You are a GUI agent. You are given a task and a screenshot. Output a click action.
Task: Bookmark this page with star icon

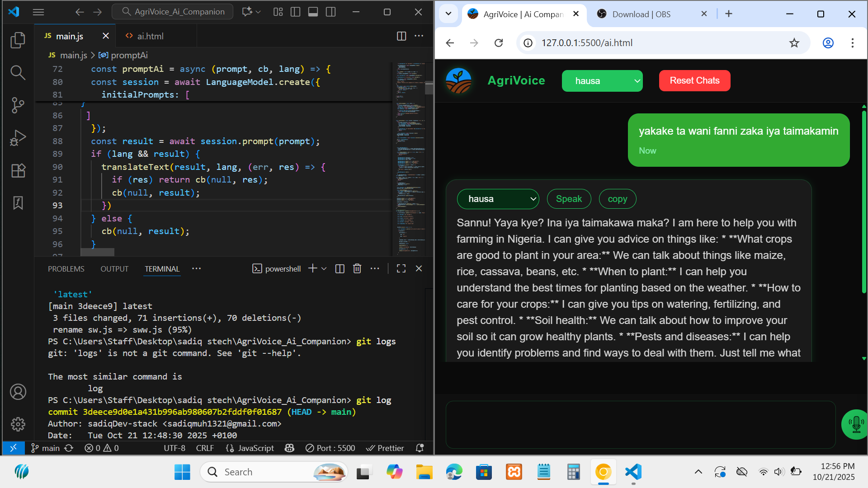tap(794, 43)
